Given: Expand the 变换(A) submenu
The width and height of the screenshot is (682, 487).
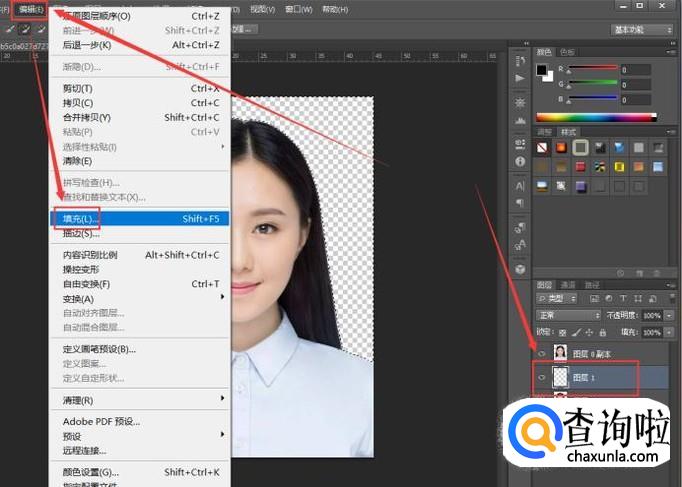Looking at the screenshot, I should pyautogui.click(x=78, y=299).
